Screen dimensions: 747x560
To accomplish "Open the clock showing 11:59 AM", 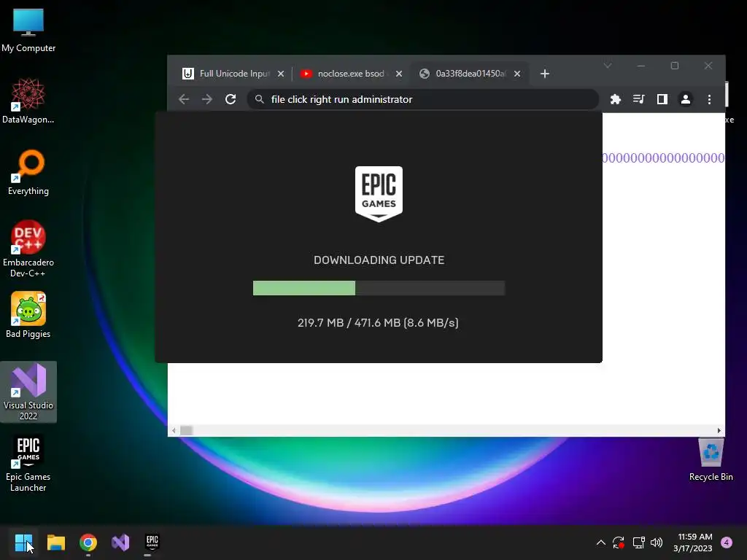I will point(693,542).
